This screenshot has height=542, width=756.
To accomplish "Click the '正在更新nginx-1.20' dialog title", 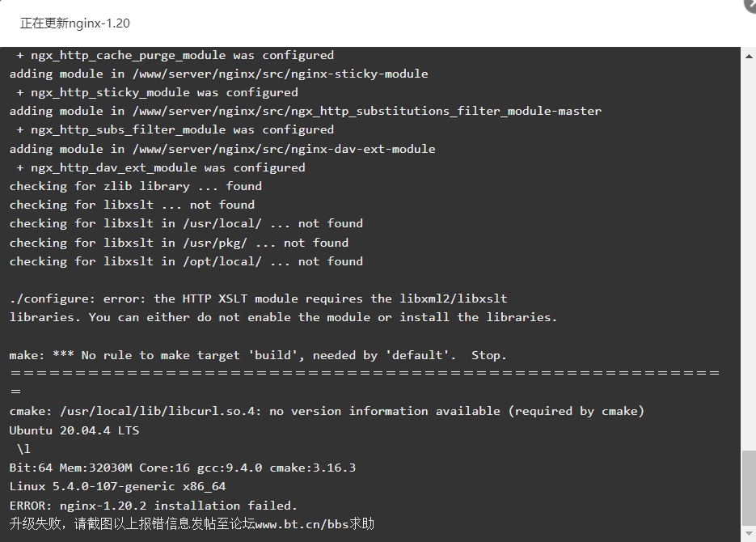I will point(74,23).
